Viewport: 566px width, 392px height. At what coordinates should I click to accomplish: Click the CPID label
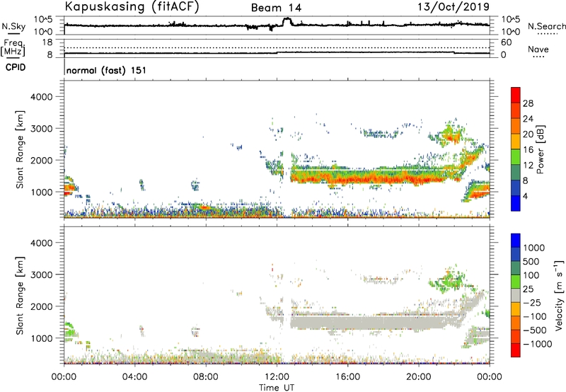(x=16, y=67)
